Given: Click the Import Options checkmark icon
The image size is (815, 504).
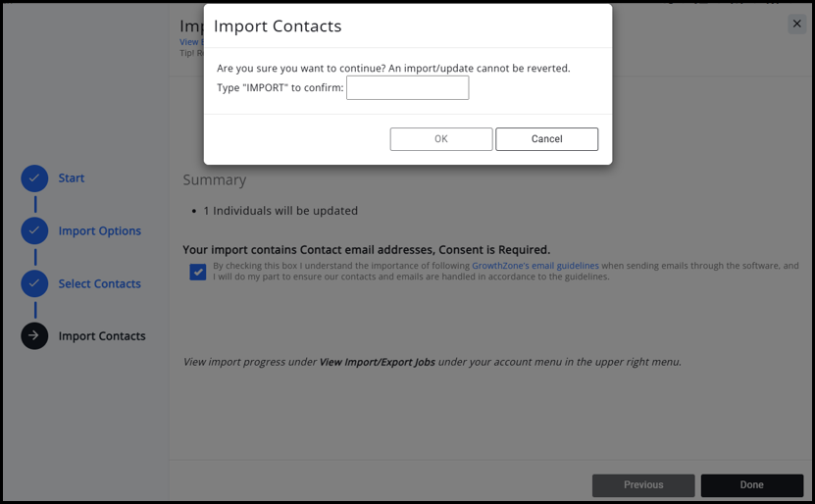Looking at the screenshot, I should 34,230.
